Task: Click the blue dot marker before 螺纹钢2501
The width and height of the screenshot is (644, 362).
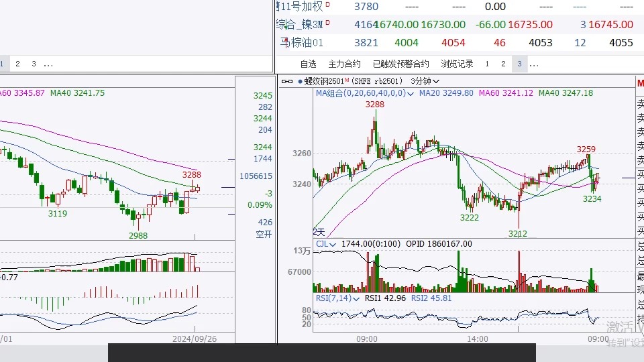Action: pos(299,81)
